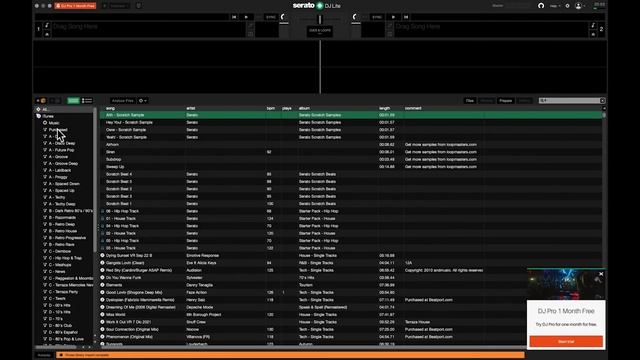The height and width of the screenshot is (360, 640).
Task: Select the Siren sample track row
Action: [351, 152]
